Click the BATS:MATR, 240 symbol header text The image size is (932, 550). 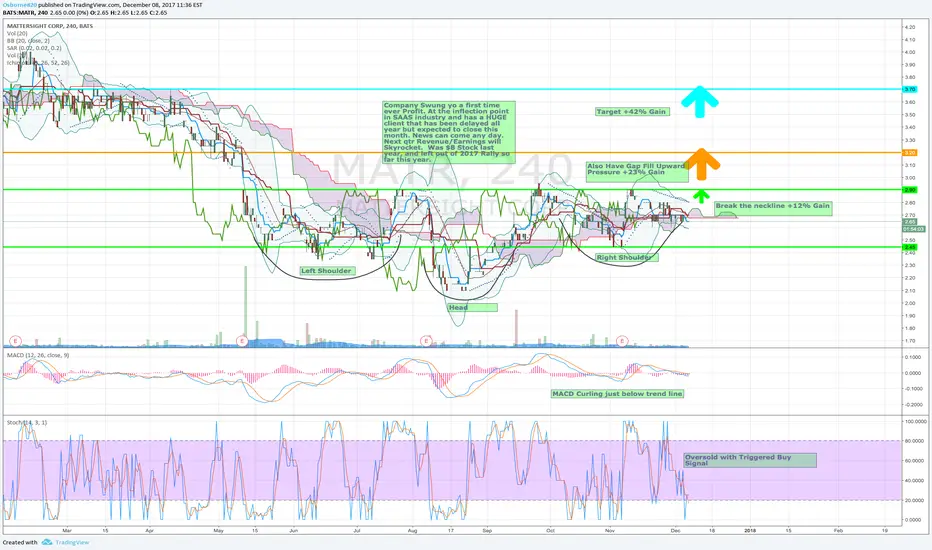pyautogui.click(x=25, y=12)
